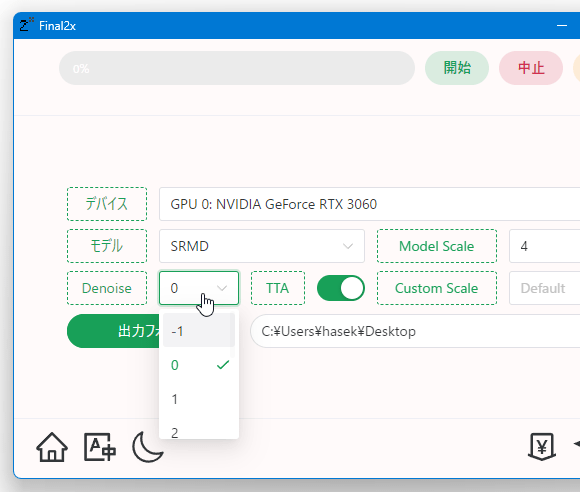Click the TTA label box
The height and width of the screenshot is (492, 580).
click(278, 288)
